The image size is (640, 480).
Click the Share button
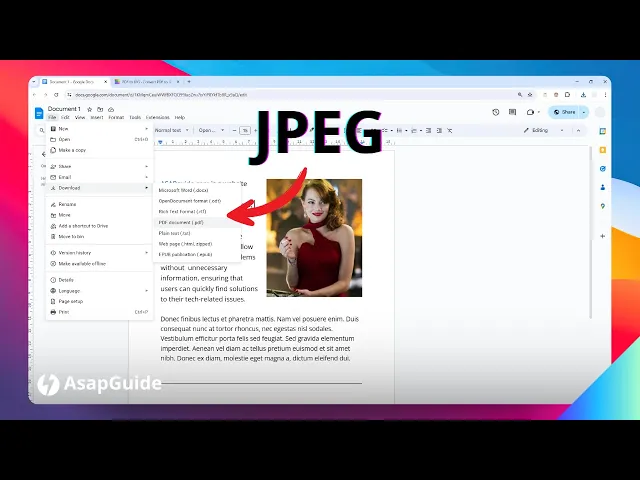point(564,112)
